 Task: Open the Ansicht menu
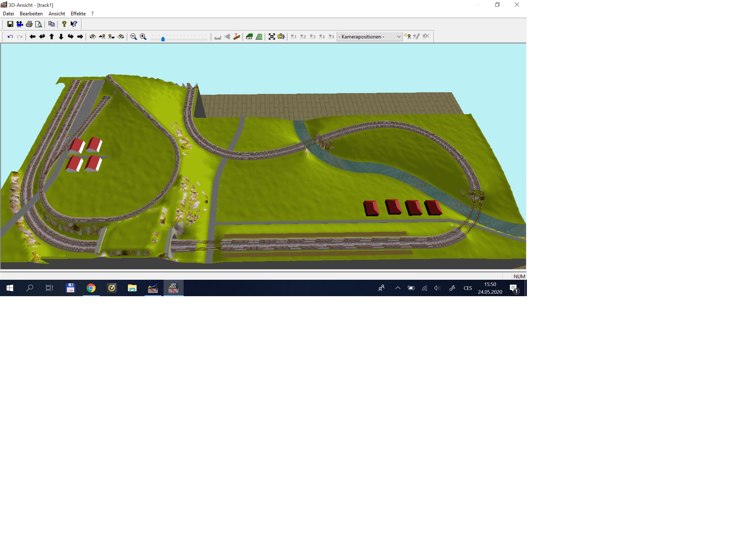click(57, 13)
